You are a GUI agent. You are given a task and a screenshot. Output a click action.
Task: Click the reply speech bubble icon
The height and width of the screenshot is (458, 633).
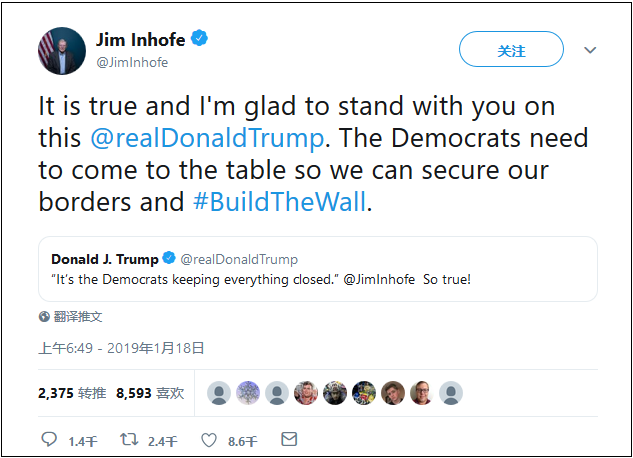[49, 439]
